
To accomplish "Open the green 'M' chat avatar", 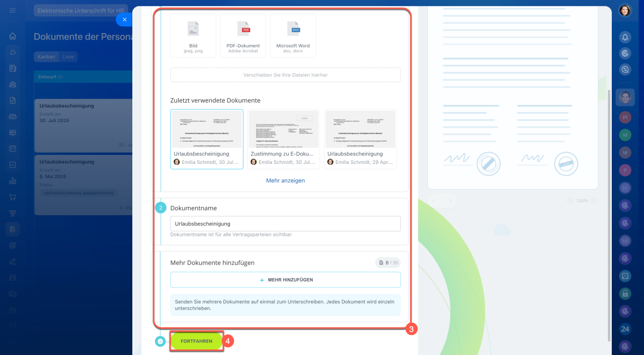I will pos(625,135).
